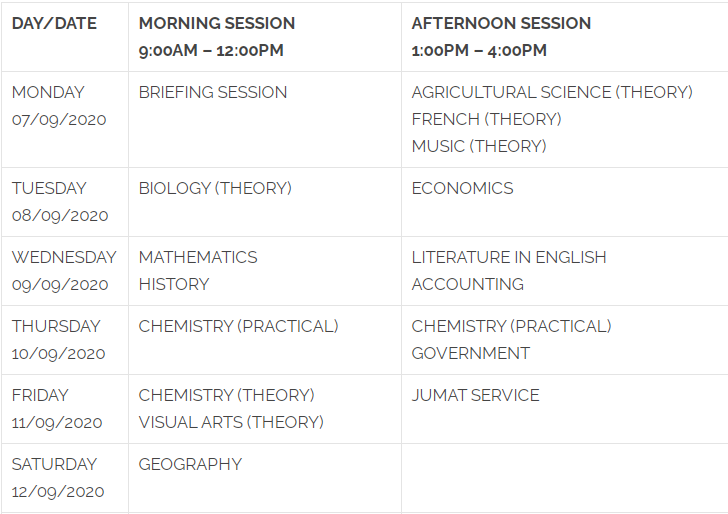Click VISUAL ARTS (THEORY) entry
The height and width of the screenshot is (514, 728).
point(231,423)
